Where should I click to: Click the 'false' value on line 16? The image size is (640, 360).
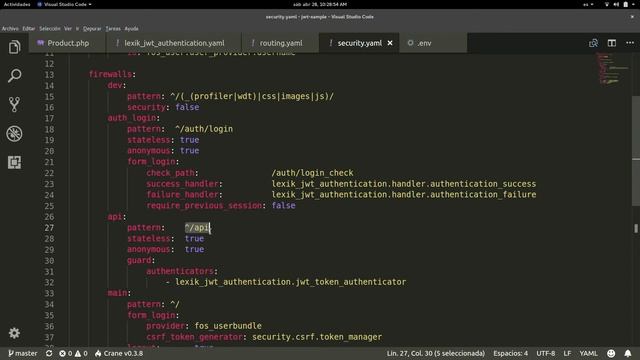pos(187,107)
